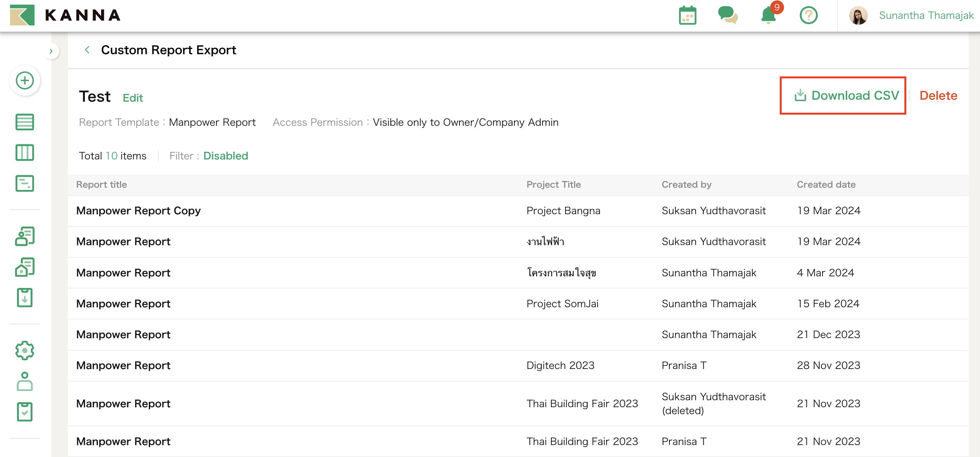
Task: Open the notifications bell with badge 9
Action: [768, 15]
